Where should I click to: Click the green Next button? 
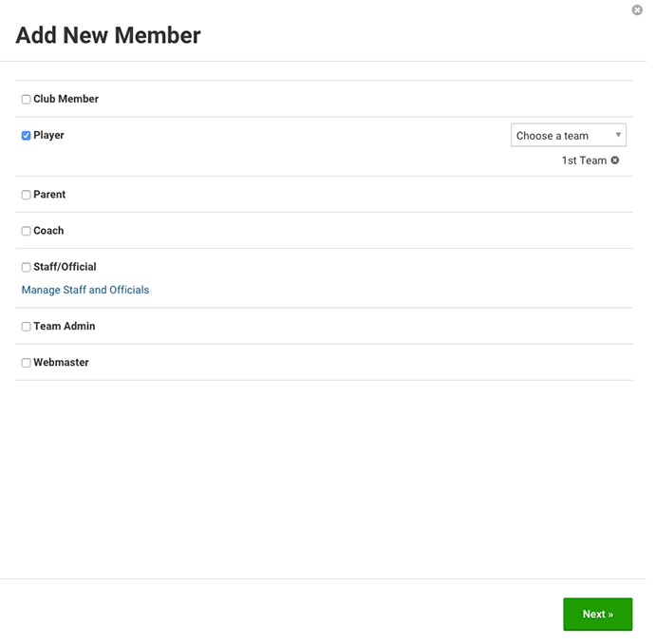tap(597, 614)
